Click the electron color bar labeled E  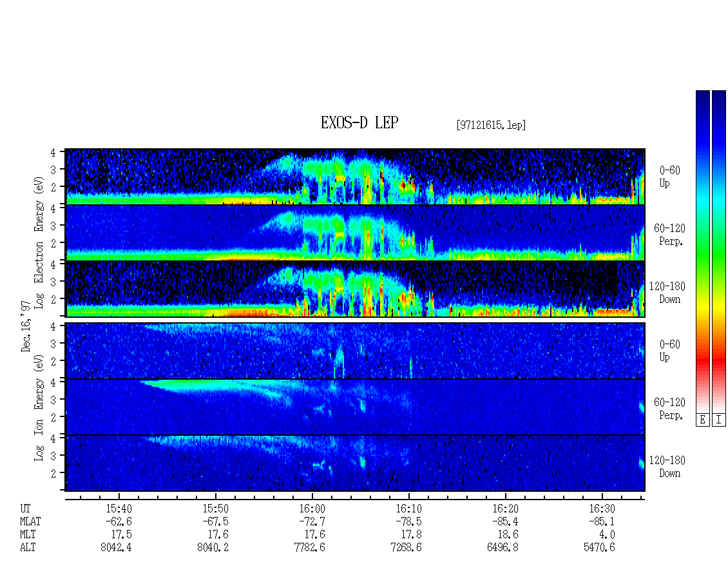tap(702, 251)
